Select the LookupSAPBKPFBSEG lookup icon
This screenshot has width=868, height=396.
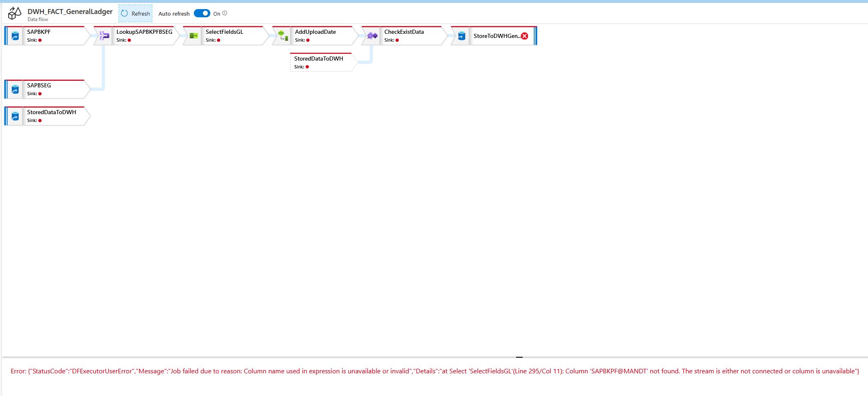pyautogui.click(x=105, y=36)
